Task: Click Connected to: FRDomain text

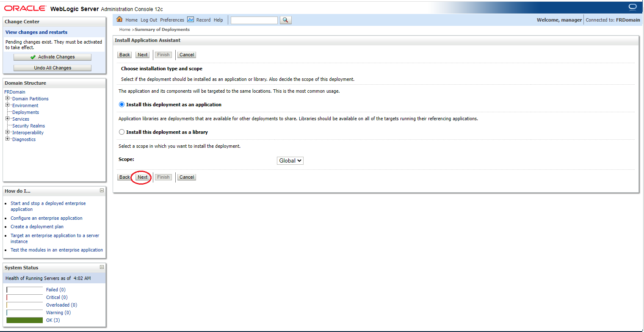Action: click(613, 20)
